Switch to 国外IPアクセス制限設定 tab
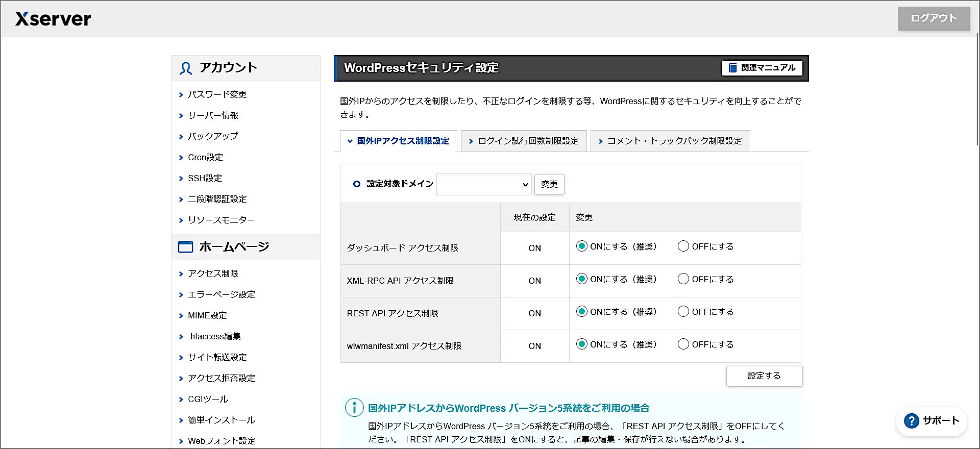This screenshot has height=449, width=980. coord(398,141)
